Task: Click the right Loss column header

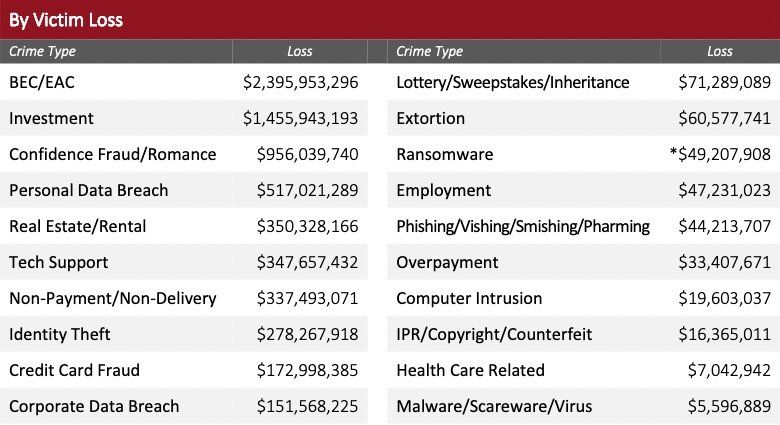Action: point(719,51)
